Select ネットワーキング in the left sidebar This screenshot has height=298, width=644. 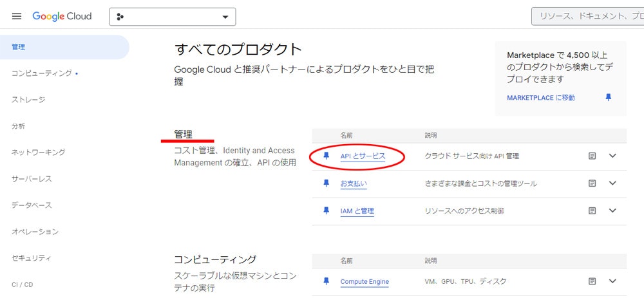pyautogui.click(x=39, y=153)
